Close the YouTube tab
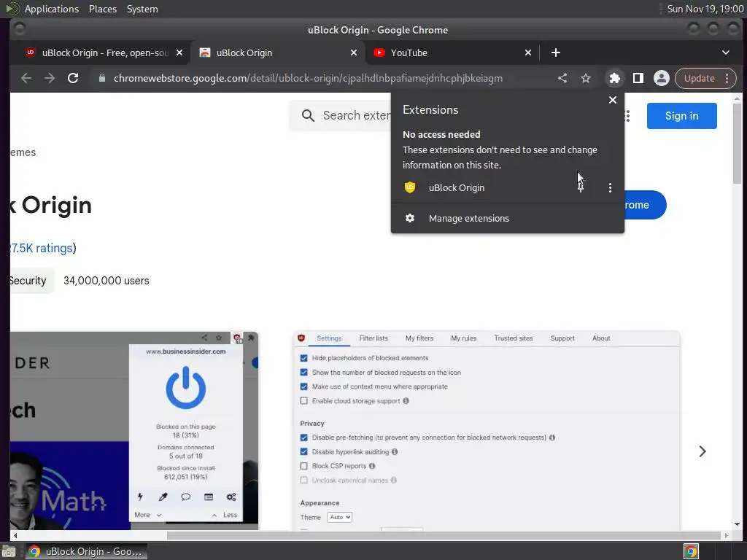The width and height of the screenshot is (747, 560). (528, 52)
